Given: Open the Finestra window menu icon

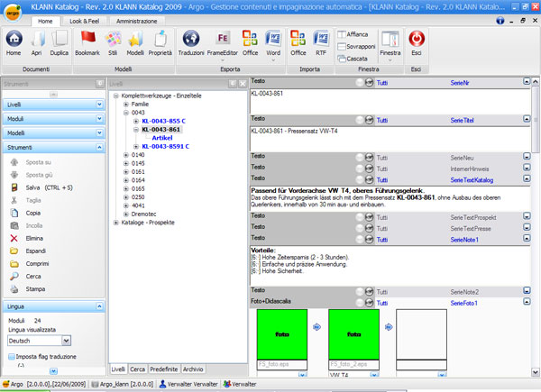Looking at the screenshot, I should [390, 39].
